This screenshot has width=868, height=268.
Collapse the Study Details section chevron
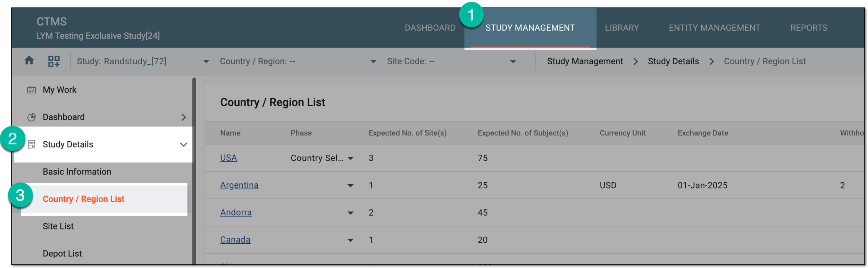click(184, 144)
